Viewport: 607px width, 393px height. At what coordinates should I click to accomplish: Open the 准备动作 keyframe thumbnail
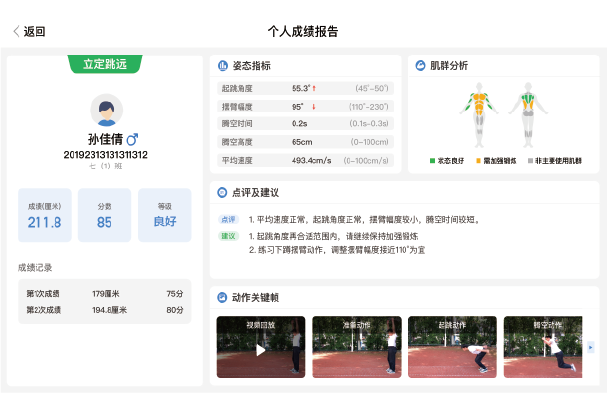357,347
